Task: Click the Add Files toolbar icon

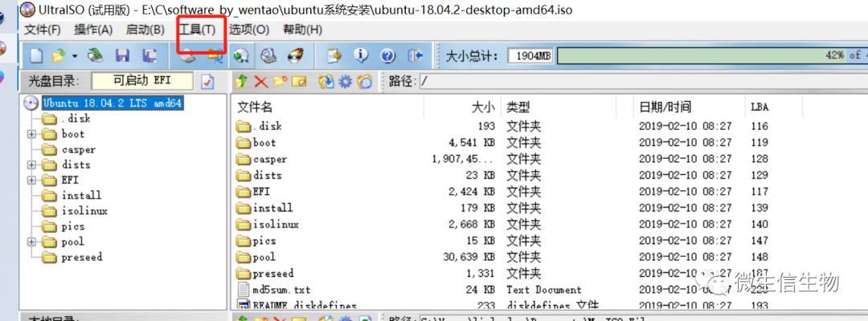Action: tap(334, 55)
